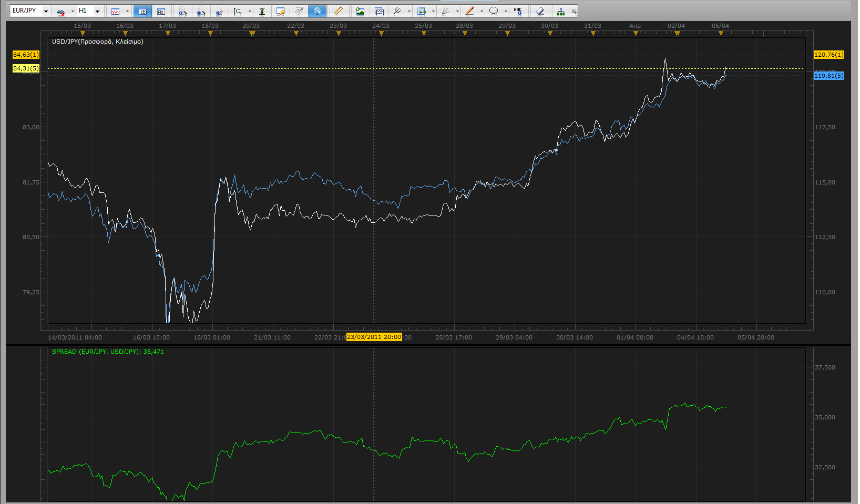Click the 84,63(1) price label
Screen dimensions: 860x504
tap(26, 55)
